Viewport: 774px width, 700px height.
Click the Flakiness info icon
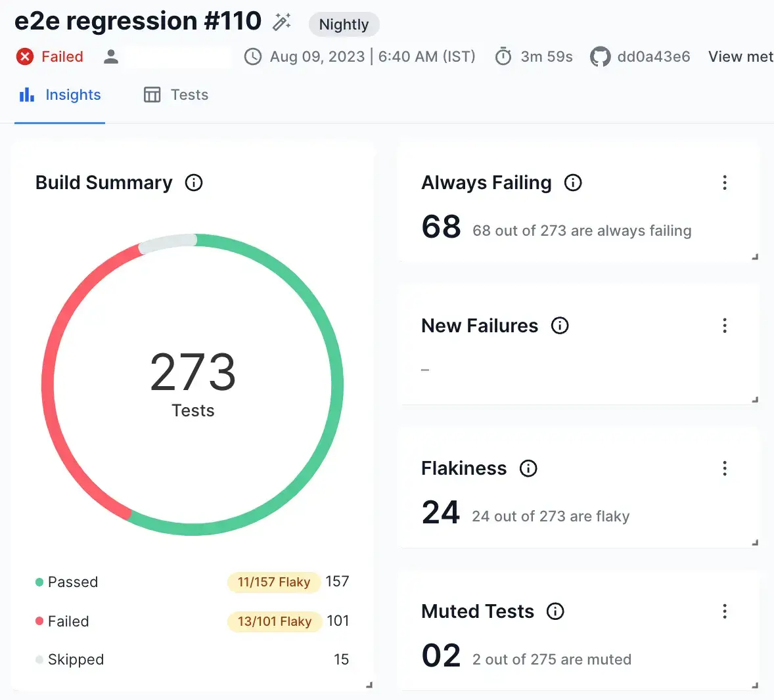528,468
